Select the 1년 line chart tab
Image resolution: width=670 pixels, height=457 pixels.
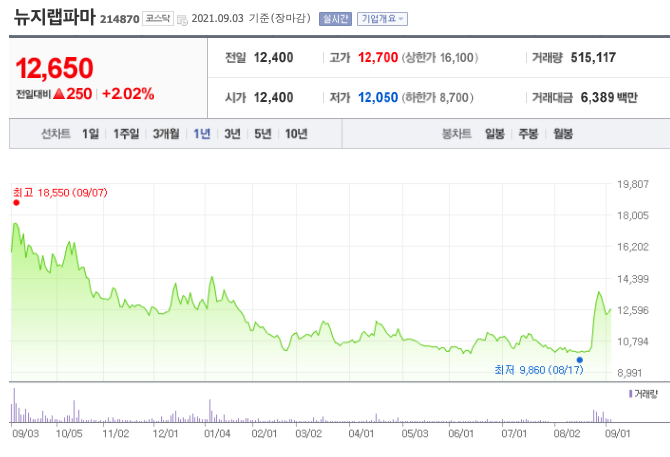(x=202, y=134)
